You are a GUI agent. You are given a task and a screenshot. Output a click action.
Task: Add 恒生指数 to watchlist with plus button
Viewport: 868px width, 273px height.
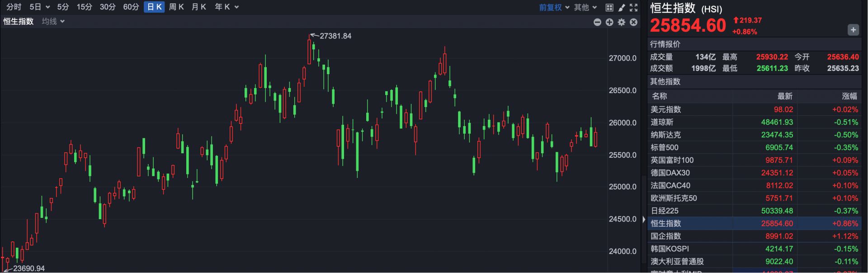[x=853, y=30]
